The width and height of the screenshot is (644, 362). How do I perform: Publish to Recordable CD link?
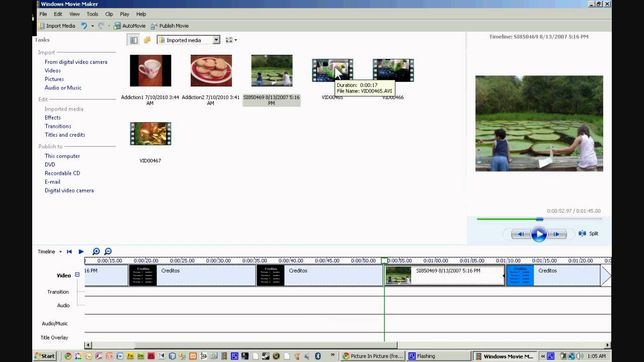tap(62, 173)
